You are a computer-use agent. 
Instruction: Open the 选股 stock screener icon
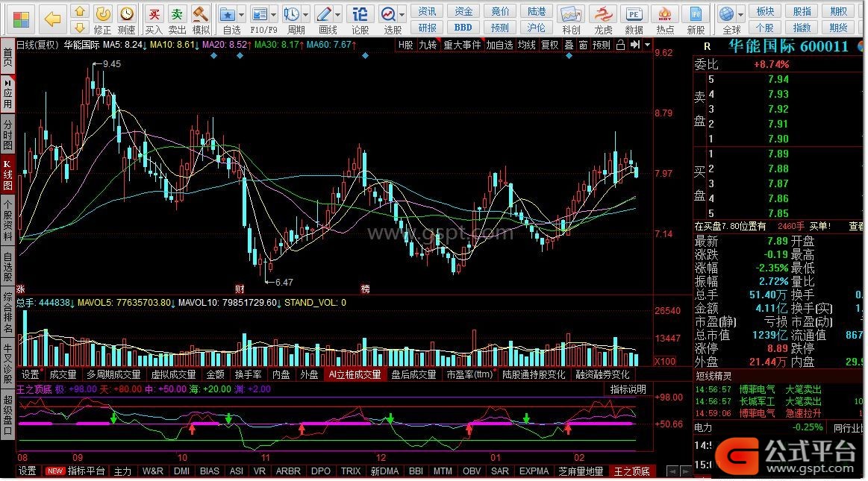click(388, 14)
